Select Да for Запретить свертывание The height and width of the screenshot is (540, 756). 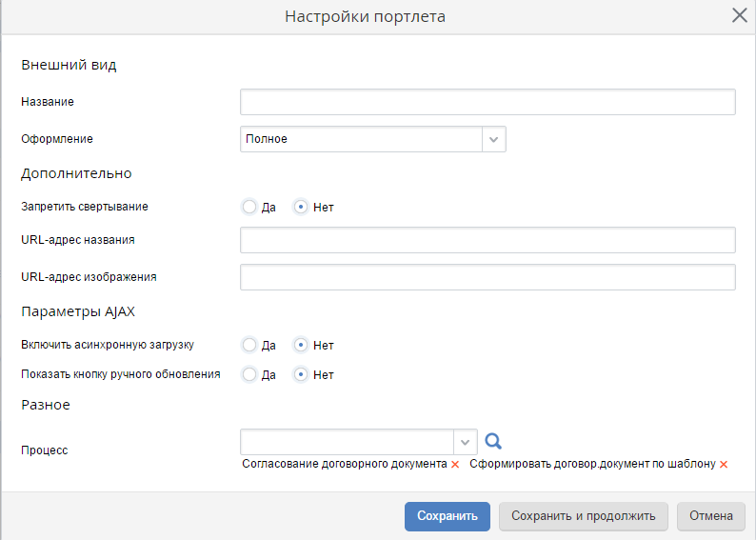coord(249,207)
